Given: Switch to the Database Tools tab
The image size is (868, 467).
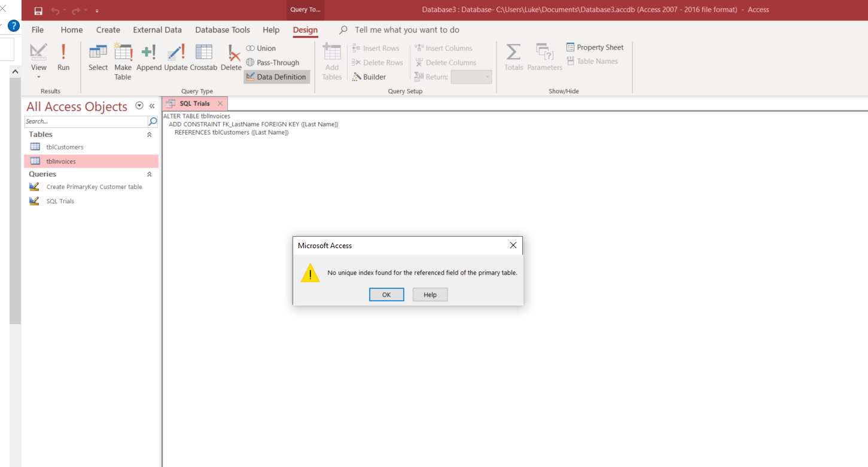Looking at the screenshot, I should [223, 30].
